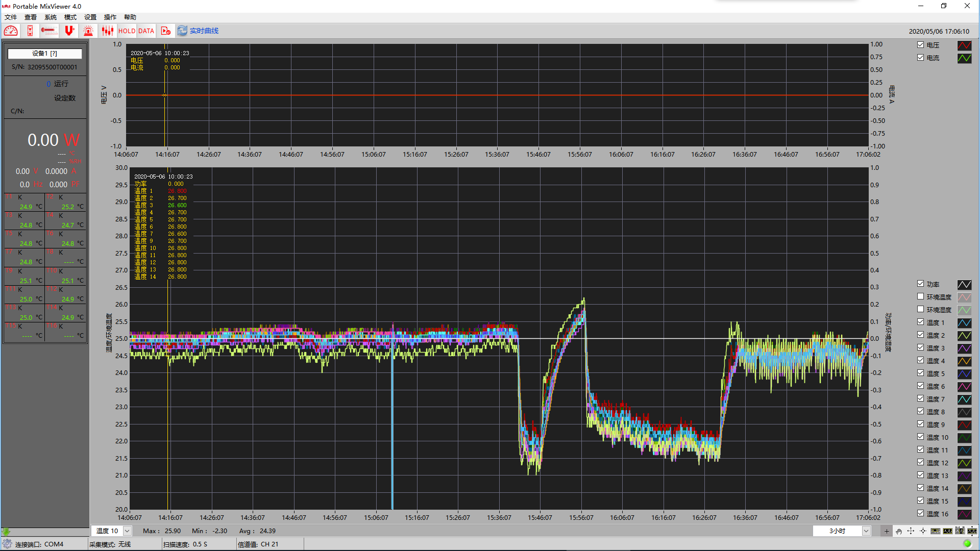Select the crosshair cursor plus tool
Image resolution: width=980 pixels, height=551 pixels.
coord(887,531)
